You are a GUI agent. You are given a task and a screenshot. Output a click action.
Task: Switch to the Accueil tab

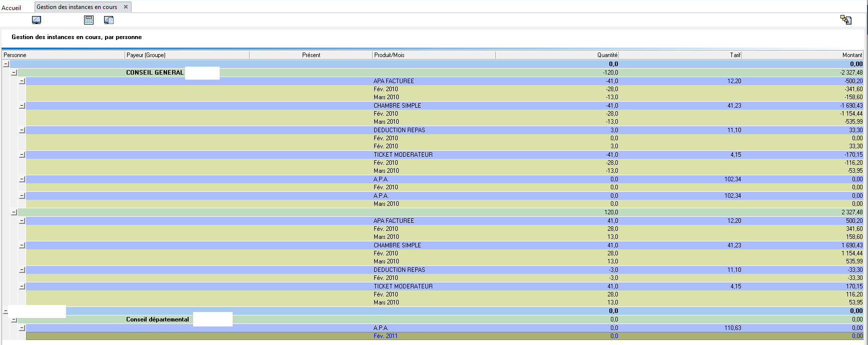point(12,8)
